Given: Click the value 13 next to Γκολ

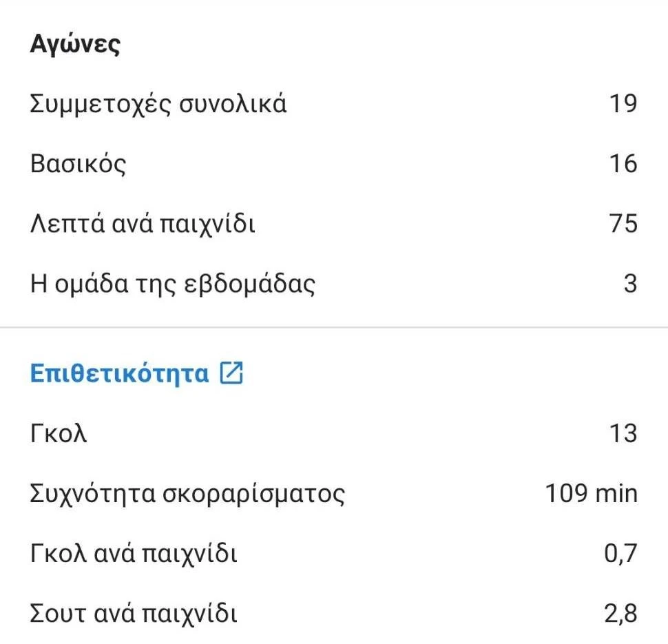Looking at the screenshot, I should (626, 433).
